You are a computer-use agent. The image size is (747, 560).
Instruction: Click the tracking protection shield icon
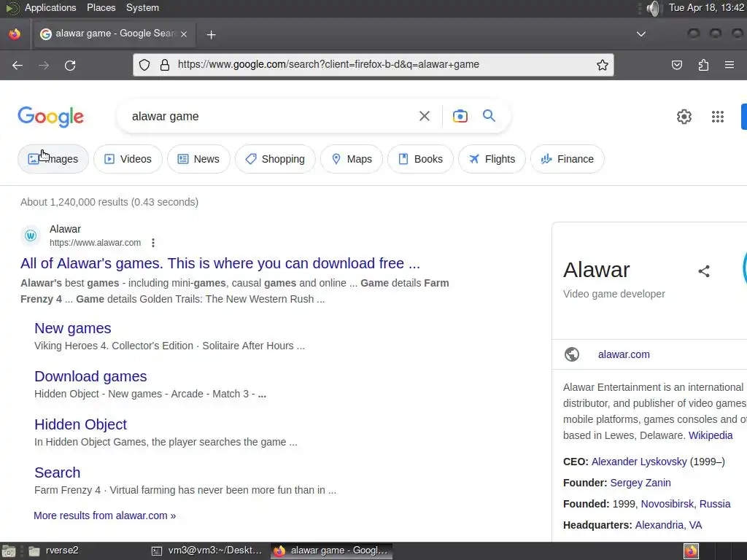(x=144, y=65)
